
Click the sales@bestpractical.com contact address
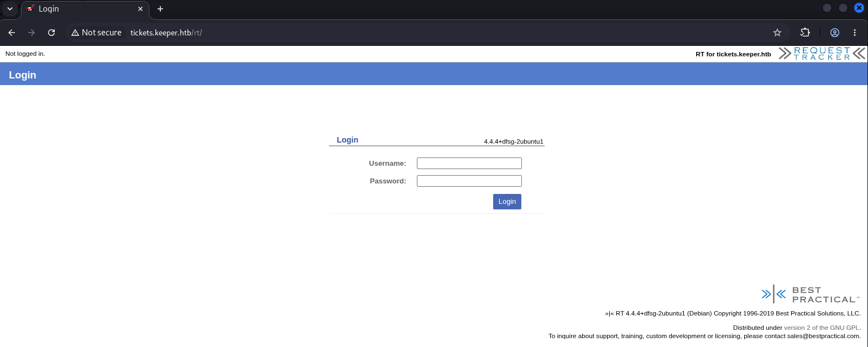pos(824,336)
